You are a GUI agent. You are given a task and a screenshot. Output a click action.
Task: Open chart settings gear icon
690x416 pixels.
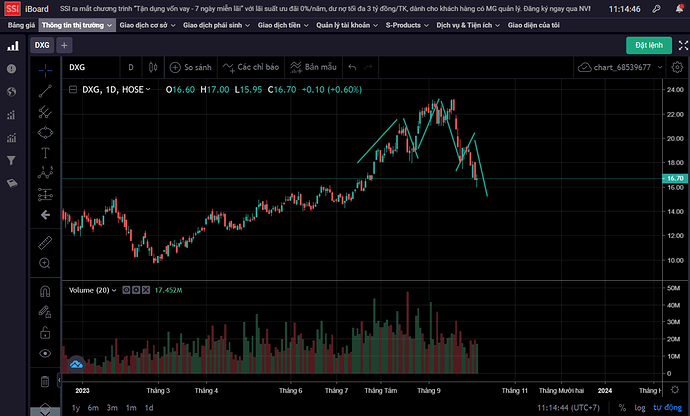(x=677, y=67)
